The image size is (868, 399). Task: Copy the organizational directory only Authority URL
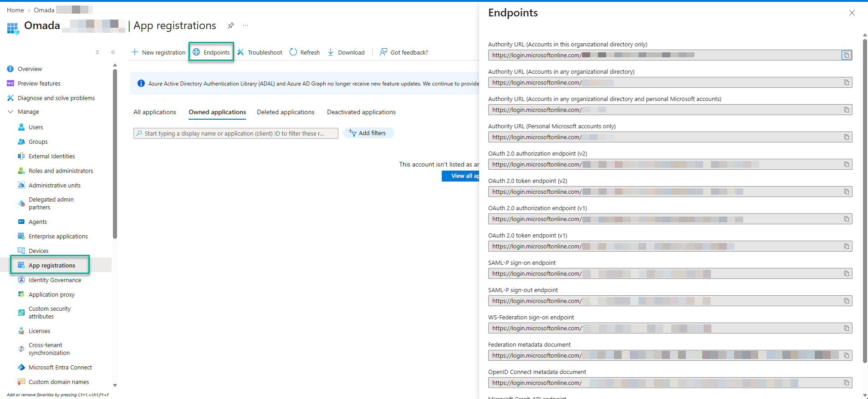click(x=846, y=55)
